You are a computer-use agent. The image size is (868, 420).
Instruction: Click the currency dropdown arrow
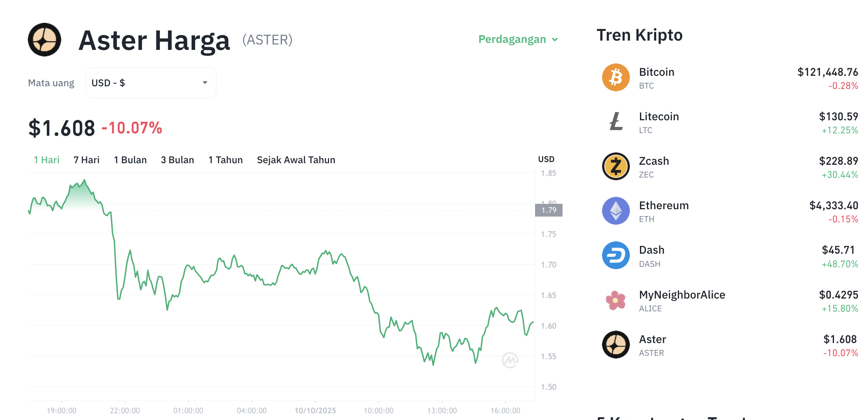click(205, 83)
